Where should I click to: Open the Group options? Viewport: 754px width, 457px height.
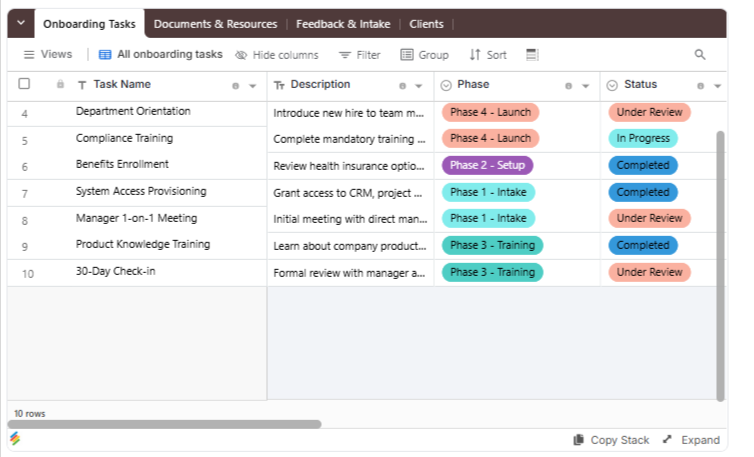(x=425, y=55)
